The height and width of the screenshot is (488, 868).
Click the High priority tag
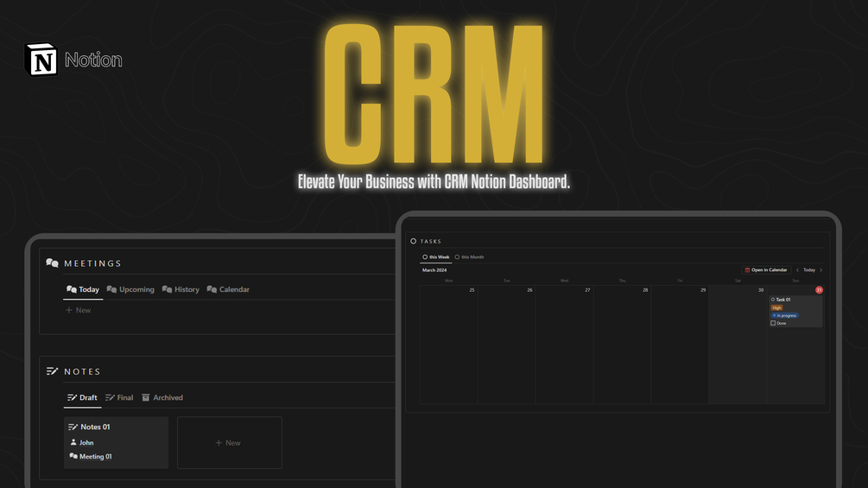[x=776, y=307]
